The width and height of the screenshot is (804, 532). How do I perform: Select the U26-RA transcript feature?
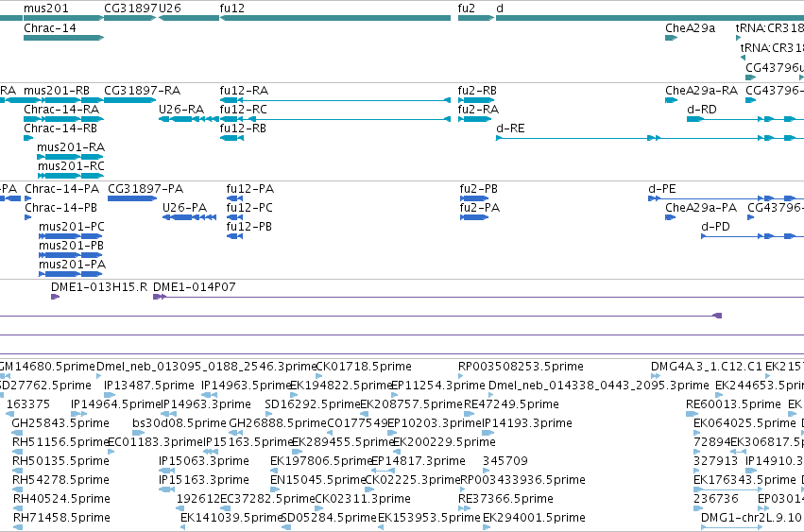[x=189, y=119]
